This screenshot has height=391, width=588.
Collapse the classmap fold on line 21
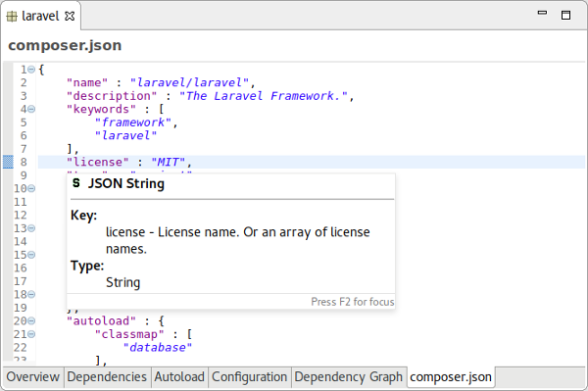click(31, 334)
